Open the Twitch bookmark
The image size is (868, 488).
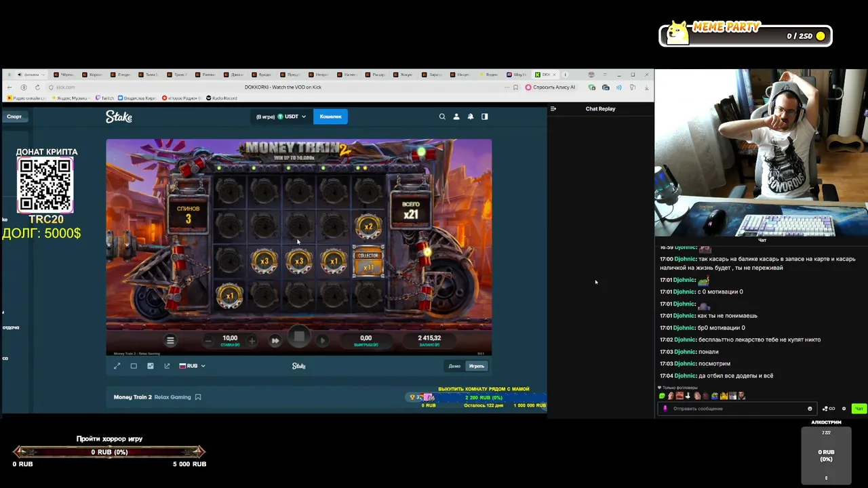point(105,98)
